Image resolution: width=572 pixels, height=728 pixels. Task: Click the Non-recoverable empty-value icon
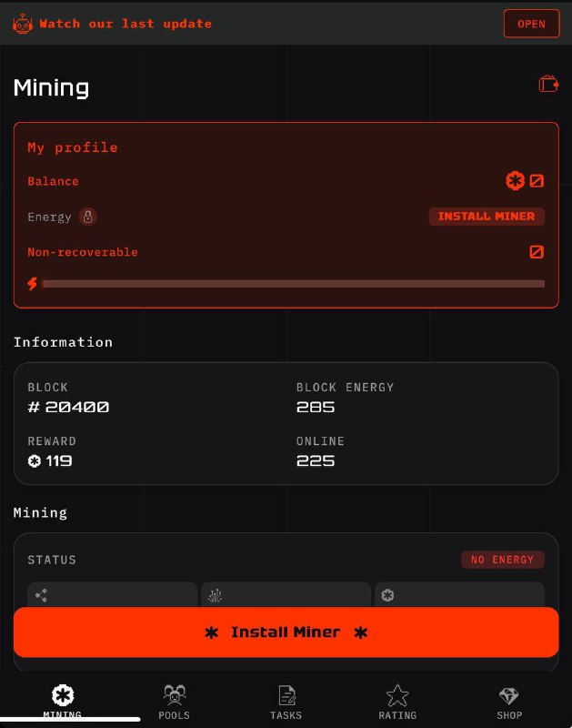coord(537,252)
